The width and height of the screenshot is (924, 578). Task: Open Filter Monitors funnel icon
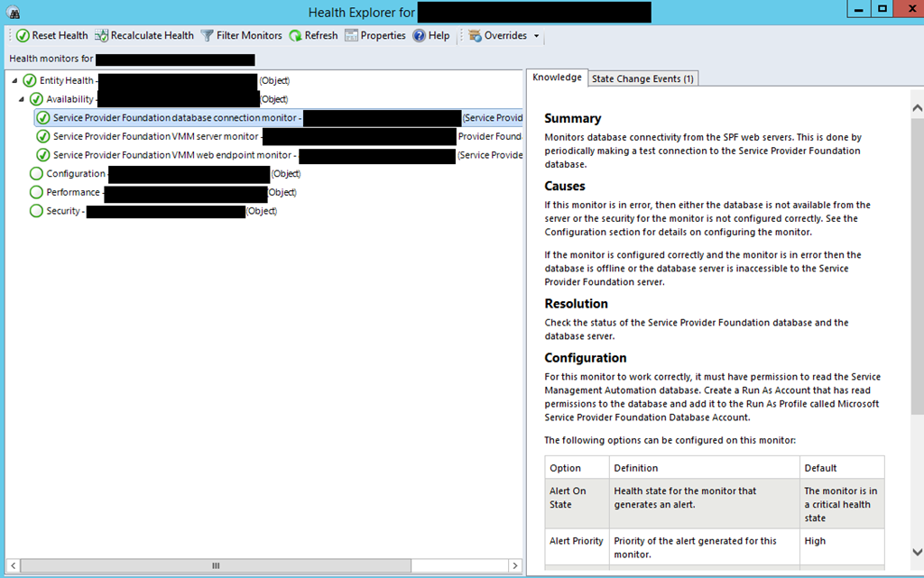pyautogui.click(x=208, y=36)
